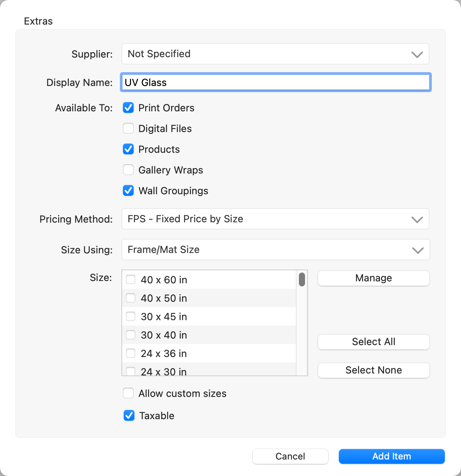
Task: Enable the Gallery Wraps checkbox
Action: 128,170
